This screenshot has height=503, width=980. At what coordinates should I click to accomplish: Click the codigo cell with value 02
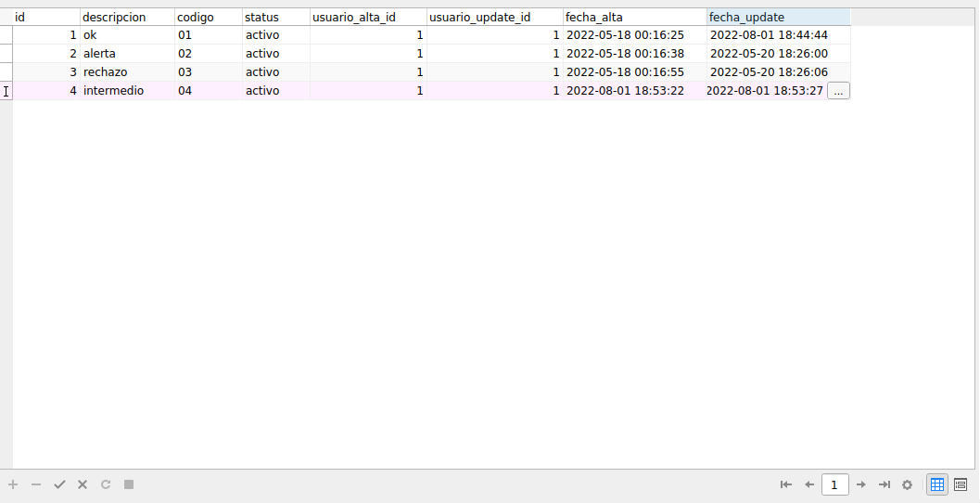point(208,54)
